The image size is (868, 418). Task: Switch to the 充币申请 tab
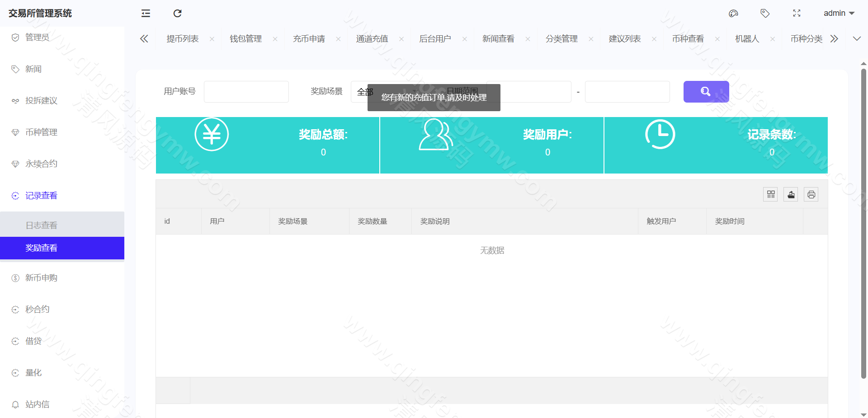coord(309,38)
